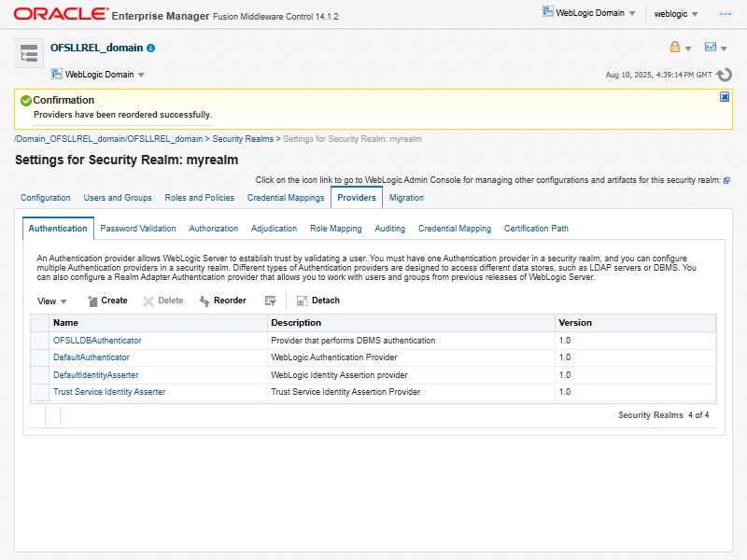Viewport: 747px width, 560px height.
Task: Click the refresh page icon
Action: [725, 75]
